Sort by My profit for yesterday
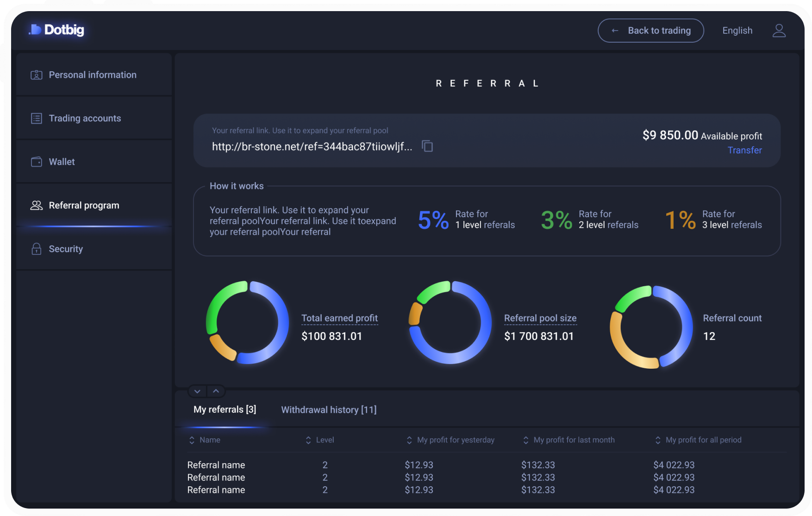Viewport: 812px width, 516px height. tap(450, 440)
